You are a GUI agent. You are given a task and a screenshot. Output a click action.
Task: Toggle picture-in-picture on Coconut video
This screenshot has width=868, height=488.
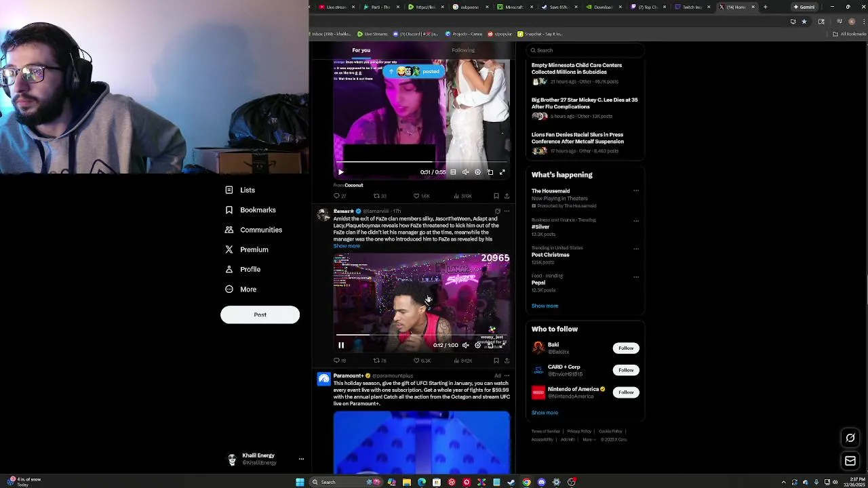(490, 172)
